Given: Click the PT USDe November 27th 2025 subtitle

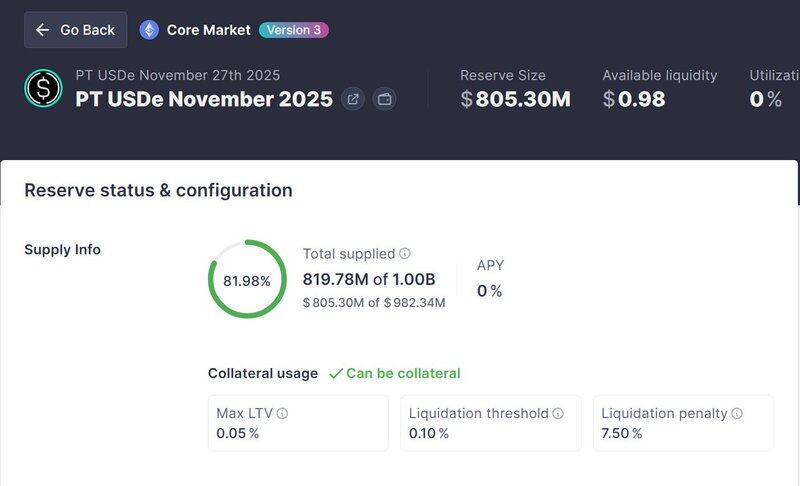Looking at the screenshot, I should coord(178,75).
